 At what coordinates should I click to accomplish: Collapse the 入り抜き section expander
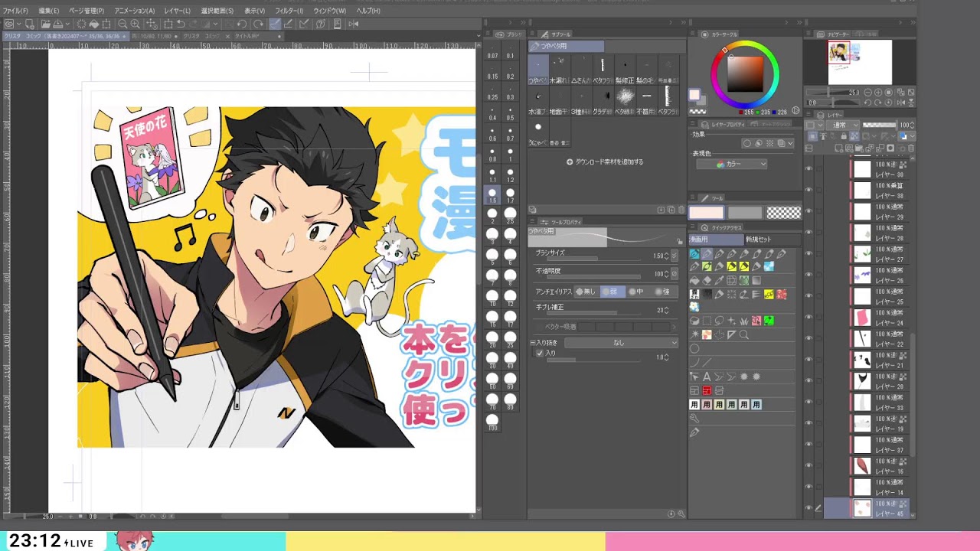[x=532, y=343]
